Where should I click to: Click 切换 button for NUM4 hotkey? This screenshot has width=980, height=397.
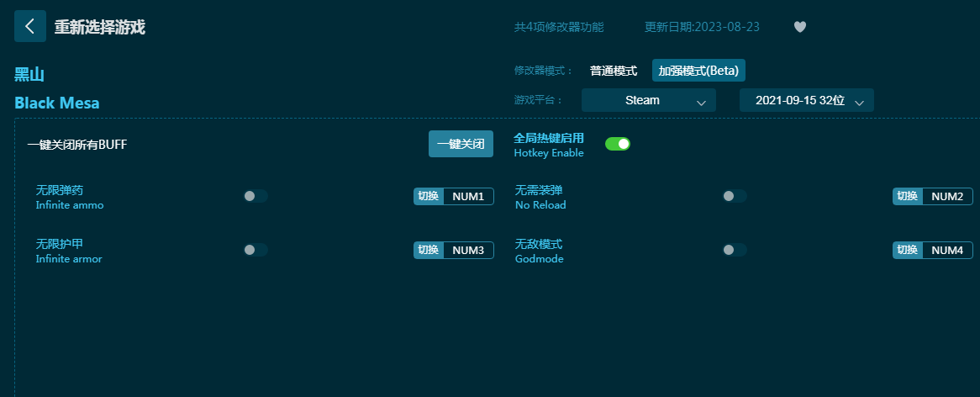tap(908, 250)
